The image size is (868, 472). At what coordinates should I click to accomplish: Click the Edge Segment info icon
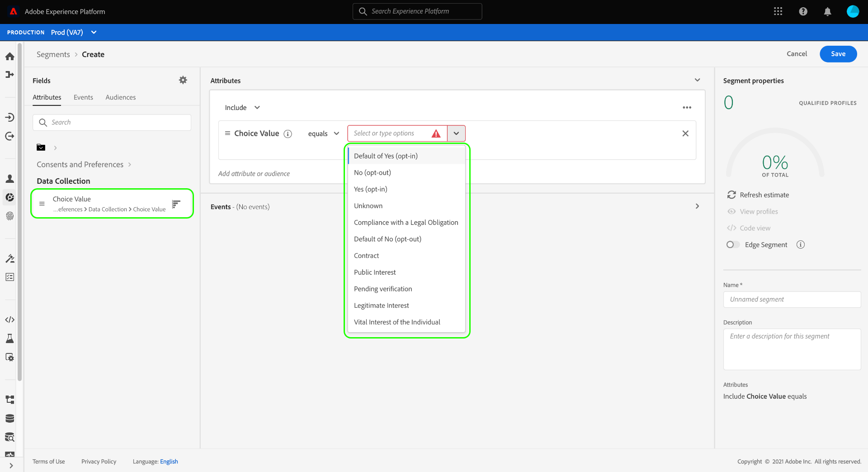[x=801, y=245]
